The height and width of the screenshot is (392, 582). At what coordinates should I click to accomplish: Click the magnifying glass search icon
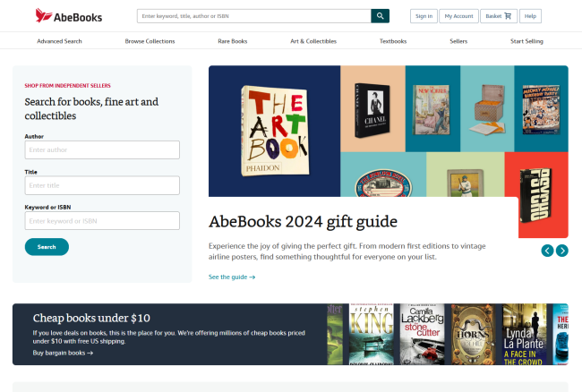[380, 16]
